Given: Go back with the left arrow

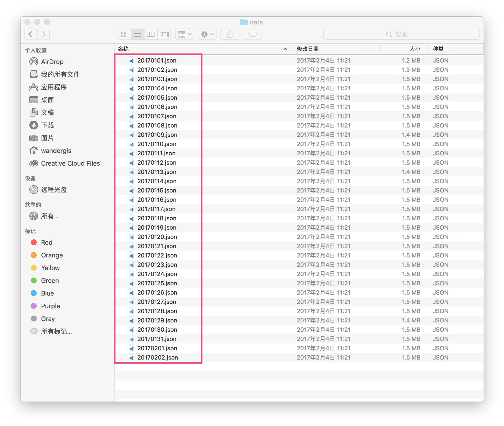Looking at the screenshot, I should coord(31,34).
